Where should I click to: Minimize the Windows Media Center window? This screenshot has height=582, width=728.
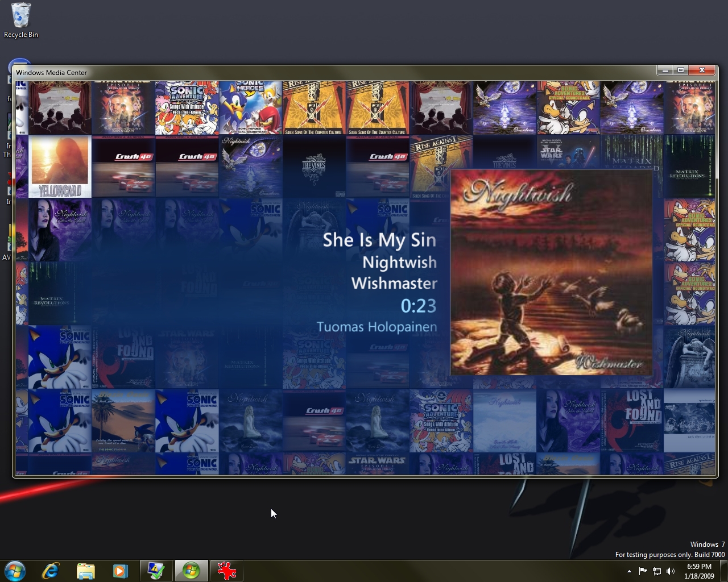(664, 70)
